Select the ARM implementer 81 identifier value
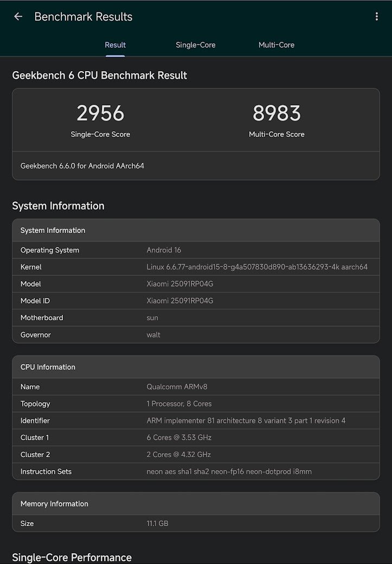The height and width of the screenshot is (564, 392). [x=246, y=421]
